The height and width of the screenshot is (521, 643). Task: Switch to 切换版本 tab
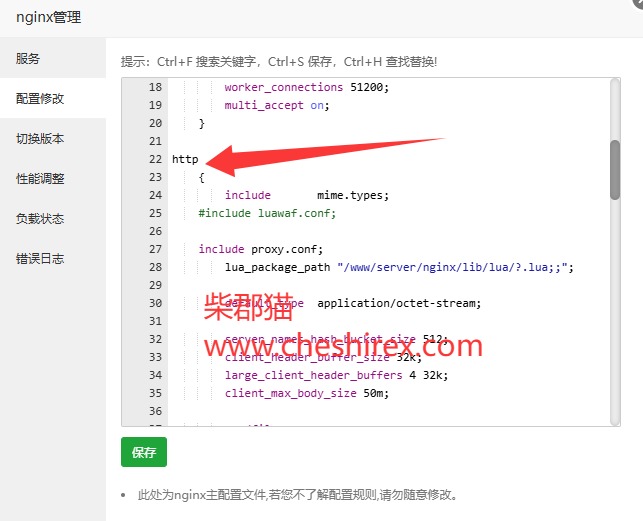point(52,139)
